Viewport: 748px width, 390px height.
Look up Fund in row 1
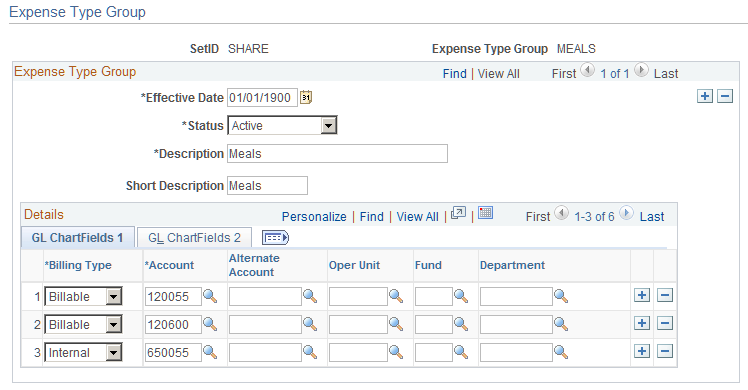(x=461, y=296)
